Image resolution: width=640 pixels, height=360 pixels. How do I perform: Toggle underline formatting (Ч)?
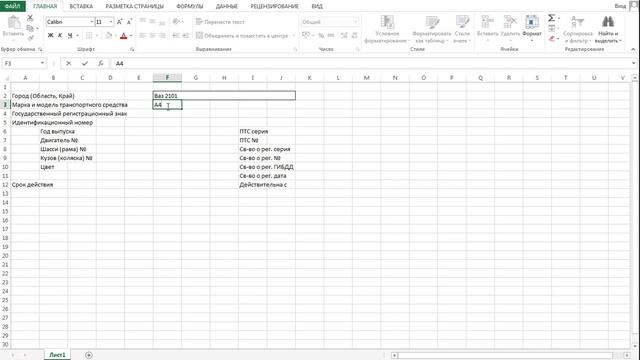pyautogui.click(x=70, y=36)
